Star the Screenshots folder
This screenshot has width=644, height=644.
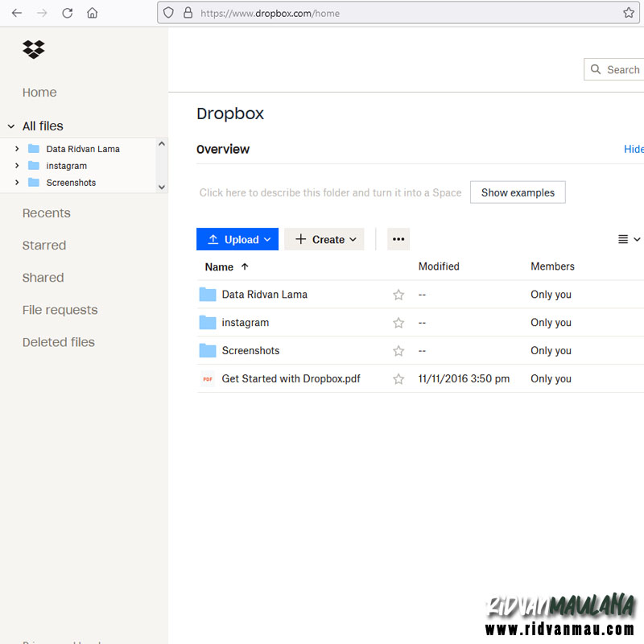pyautogui.click(x=398, y=350)
